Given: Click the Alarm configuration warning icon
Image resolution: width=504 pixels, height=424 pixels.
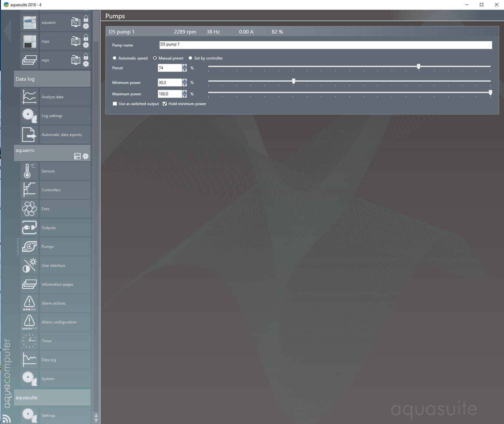Looking at the screenshot, I should (x=29, y=322).
